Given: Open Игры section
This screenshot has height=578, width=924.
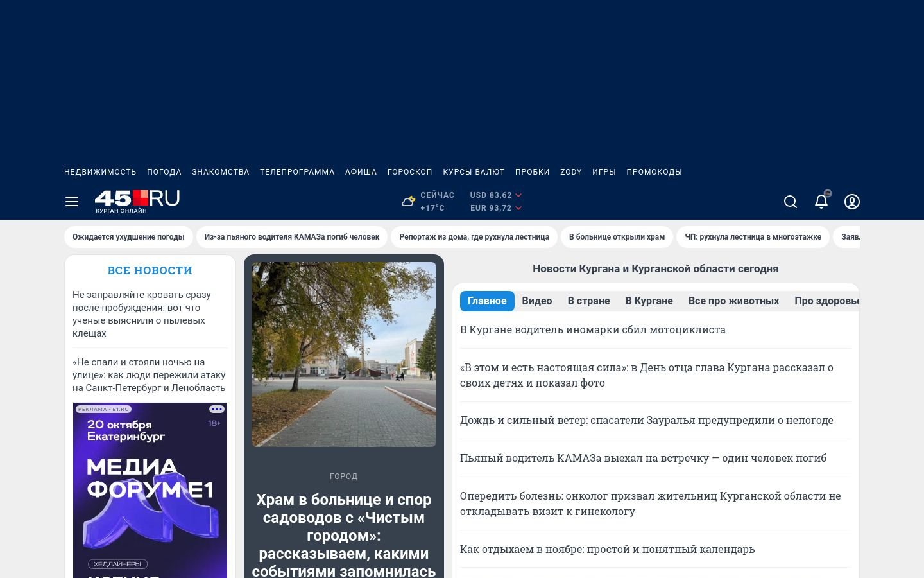Looking at the screenshot, I should 604,172.
